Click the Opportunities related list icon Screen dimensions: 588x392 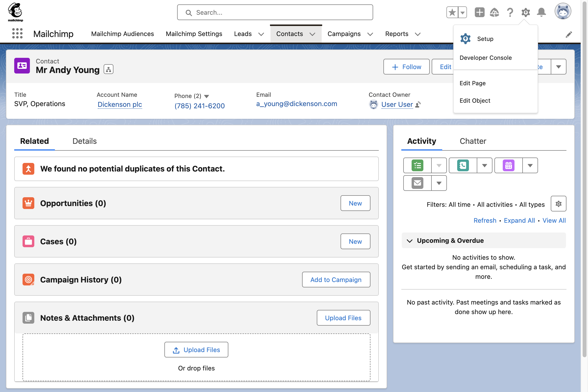(28, 203)
